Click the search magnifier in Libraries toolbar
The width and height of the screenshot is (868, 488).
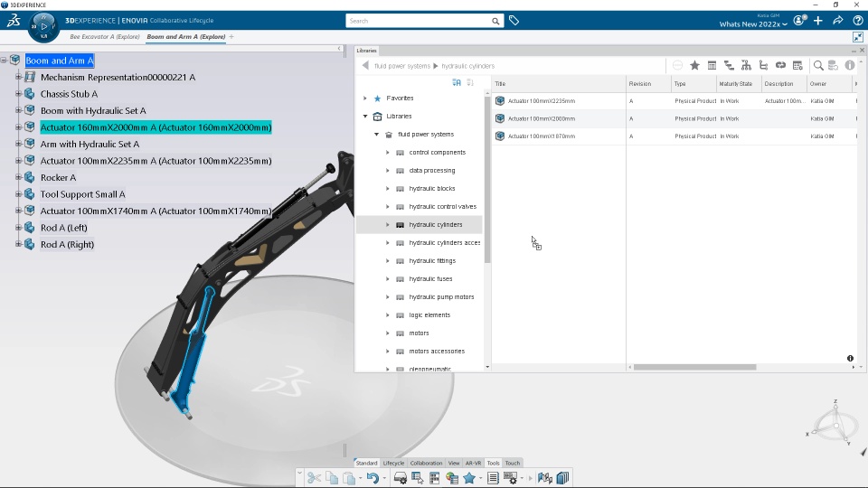point(818,65)
